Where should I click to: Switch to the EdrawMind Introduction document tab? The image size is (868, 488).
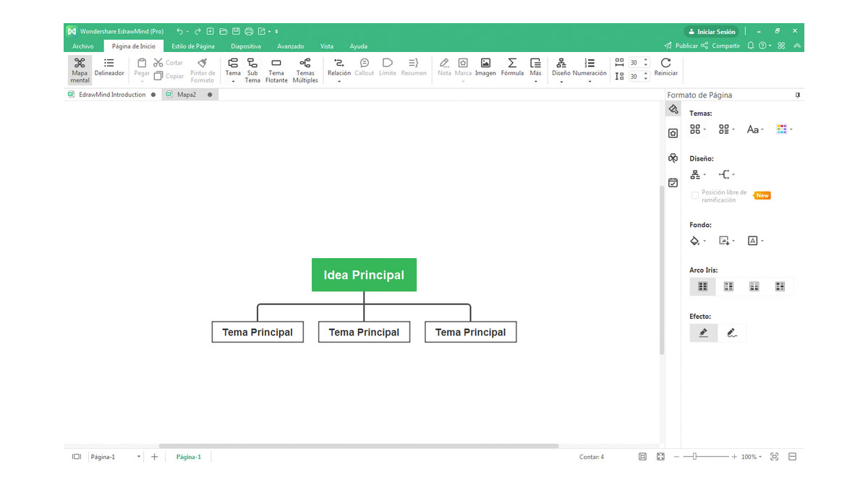pos(112,95)
